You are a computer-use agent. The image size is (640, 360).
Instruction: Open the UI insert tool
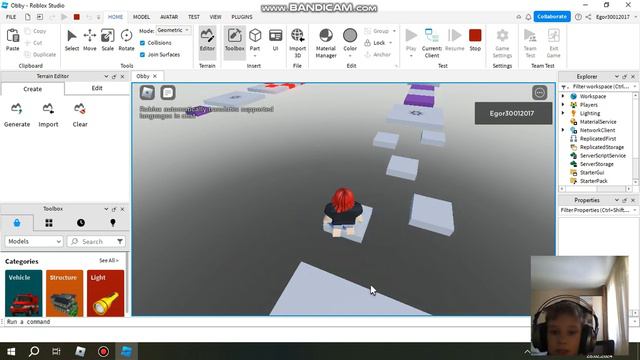click(x=276, y=40)
